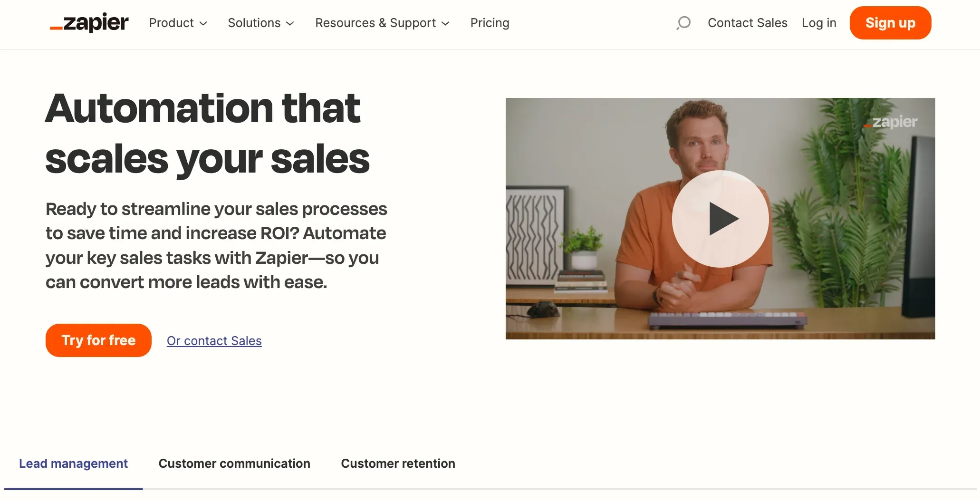This screenshot has width=980, height=502.
Task: Open the search magnifier icon
Action: (x=683, y=23)
